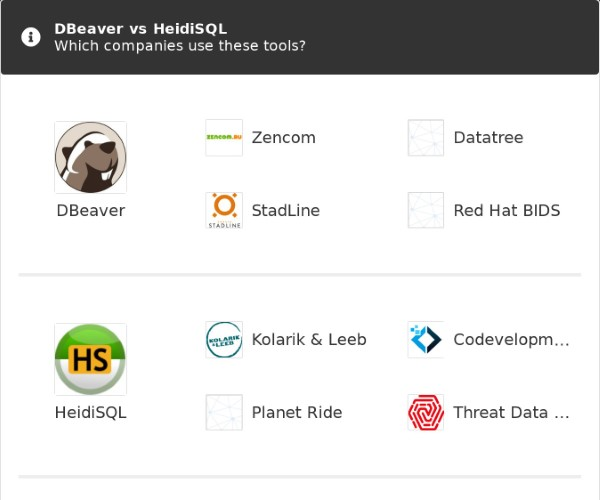
Task: Click the Red Hat BIDS placeholder logo
Action: pyautogui.click(x=426, y=211)
